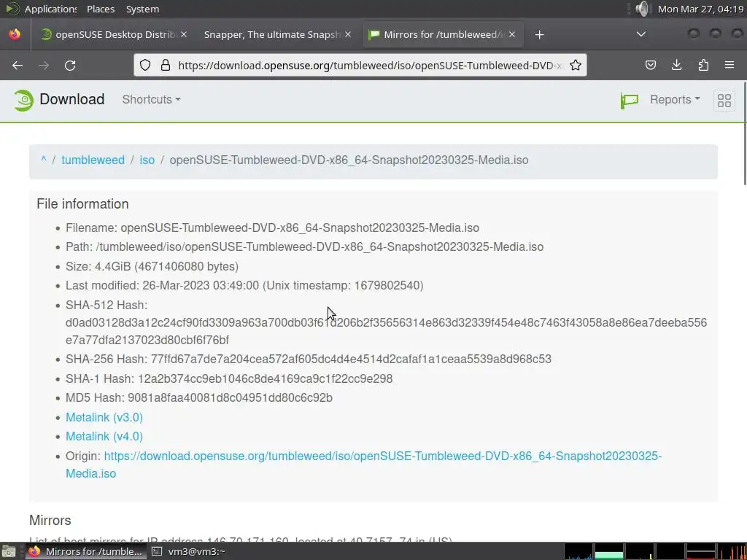
Task: List all tabs with the chevron button
Action: 641,34
